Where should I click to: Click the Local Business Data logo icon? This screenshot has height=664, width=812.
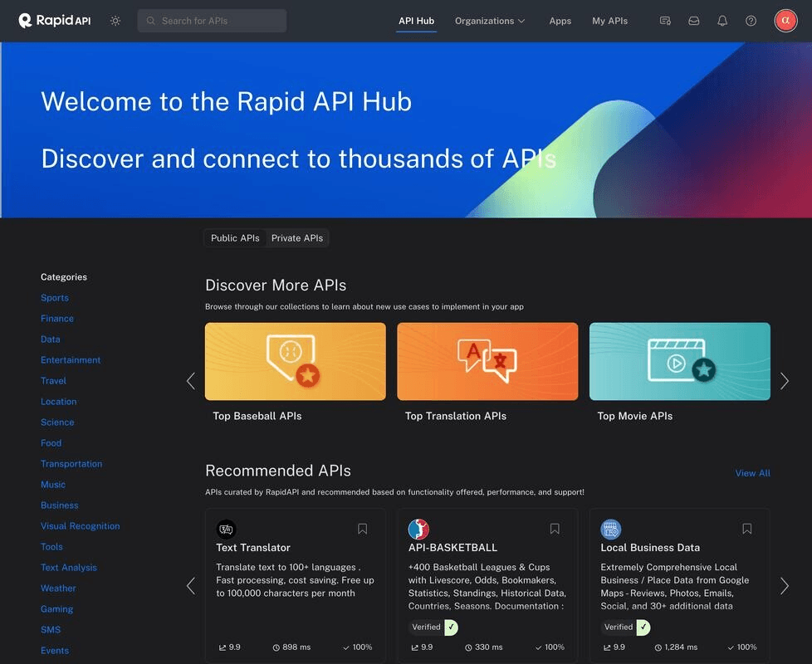(x=611, y=529)
